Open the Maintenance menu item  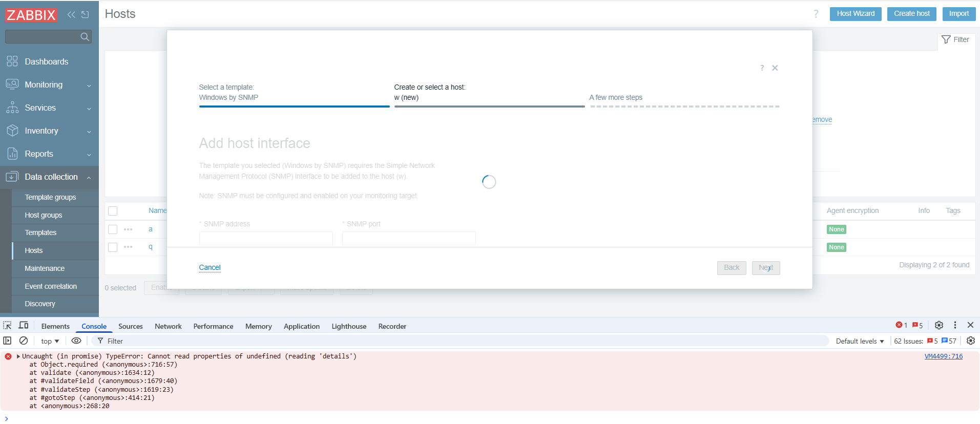point(45,268)
